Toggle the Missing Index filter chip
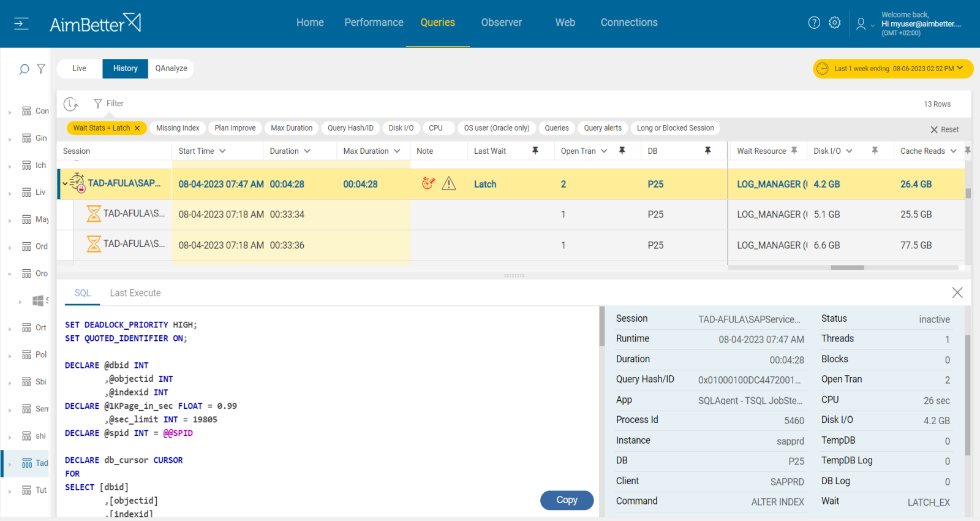Screen dimensions: 980x521 pyautogui.click(x=178, y=128)
